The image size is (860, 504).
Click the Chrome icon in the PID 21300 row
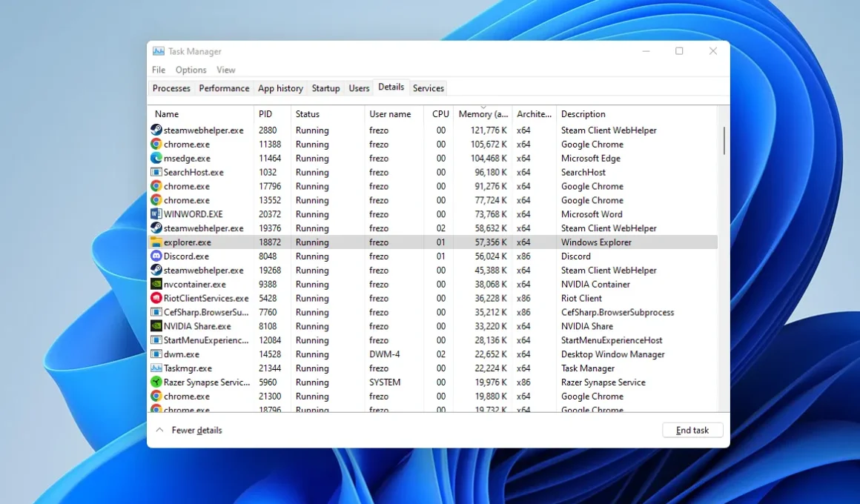point(156,396)
